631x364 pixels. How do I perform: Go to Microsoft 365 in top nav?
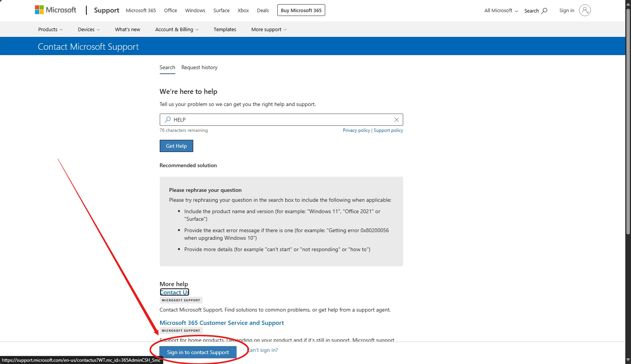141,10
